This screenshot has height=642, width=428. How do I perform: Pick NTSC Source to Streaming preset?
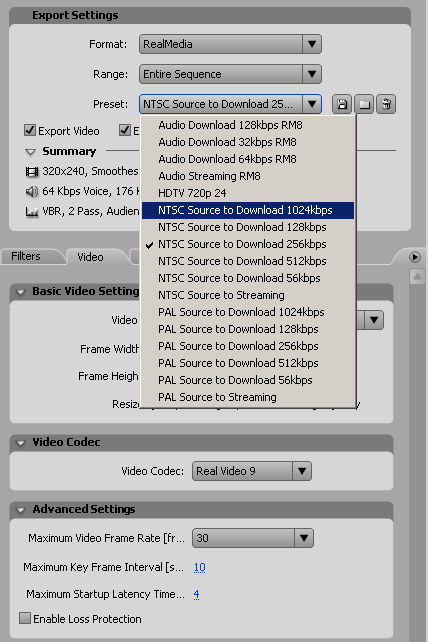248,295
